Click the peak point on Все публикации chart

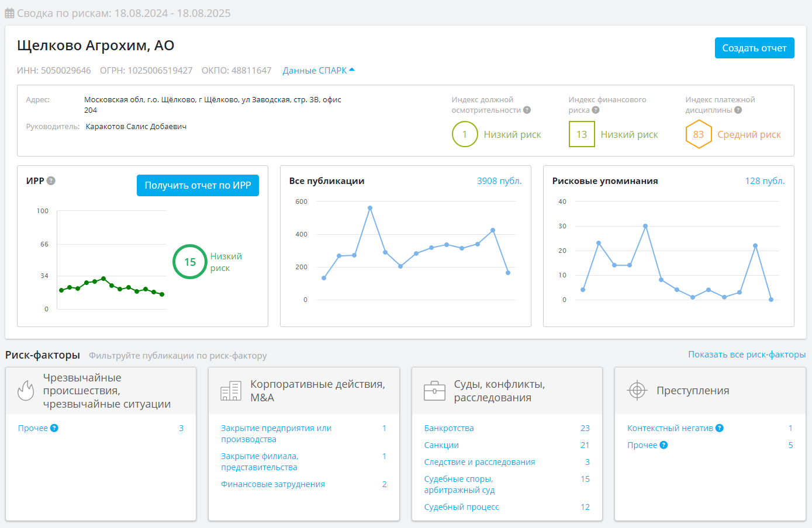pos(370,208)
